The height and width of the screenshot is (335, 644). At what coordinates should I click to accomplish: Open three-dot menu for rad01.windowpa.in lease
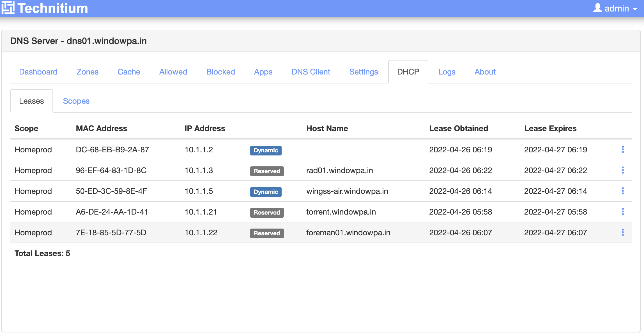[x=623, y=170]
